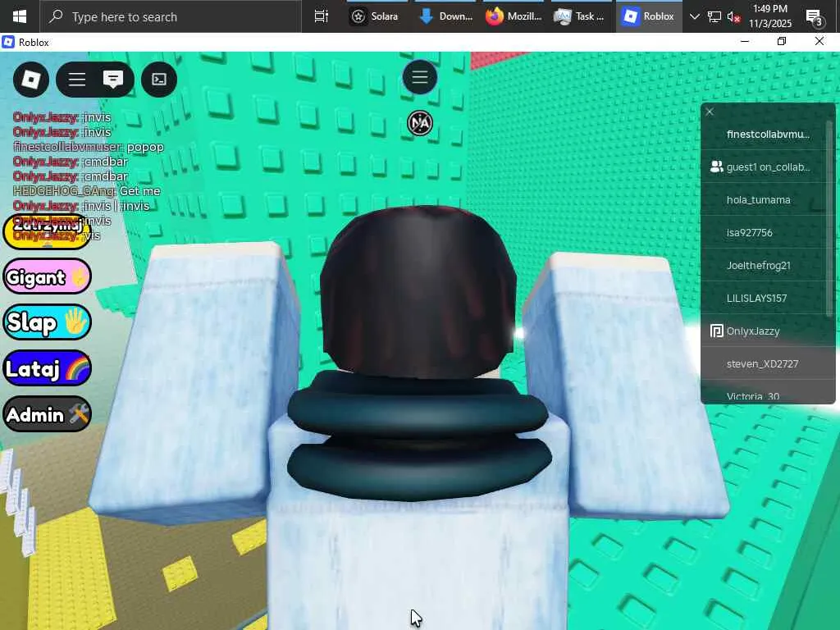Select player steven_XD2727
Viewport: 840px width, 630px height.
click(765, 363)
